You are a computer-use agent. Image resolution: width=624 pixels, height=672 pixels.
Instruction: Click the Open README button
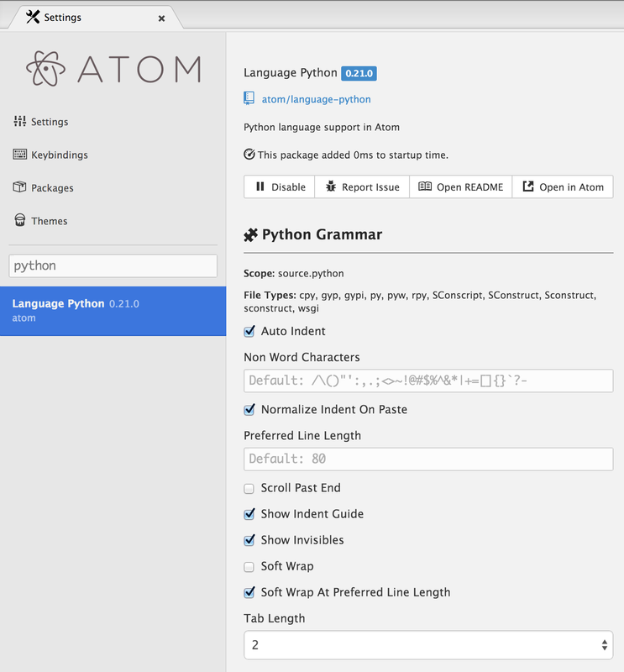(461, 186)
